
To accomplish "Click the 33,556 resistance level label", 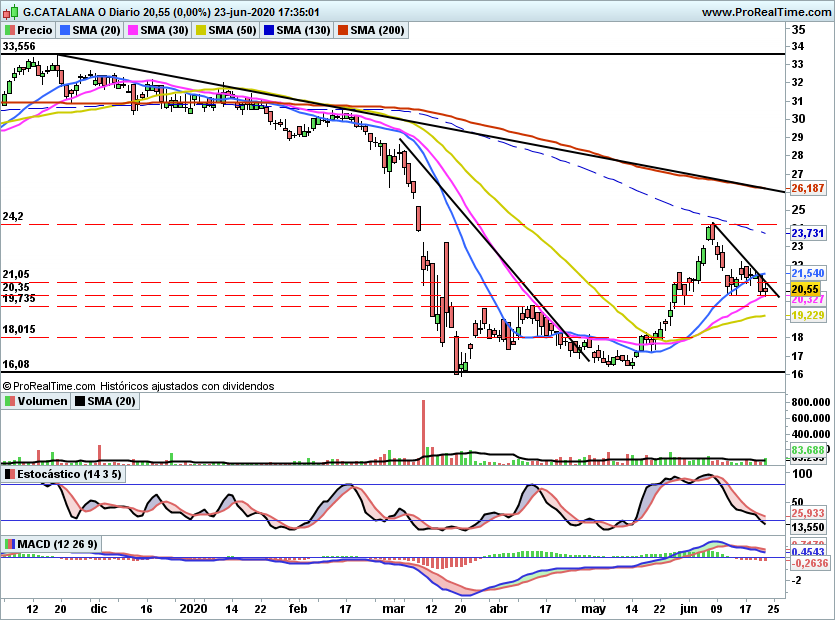I will 19,46.
